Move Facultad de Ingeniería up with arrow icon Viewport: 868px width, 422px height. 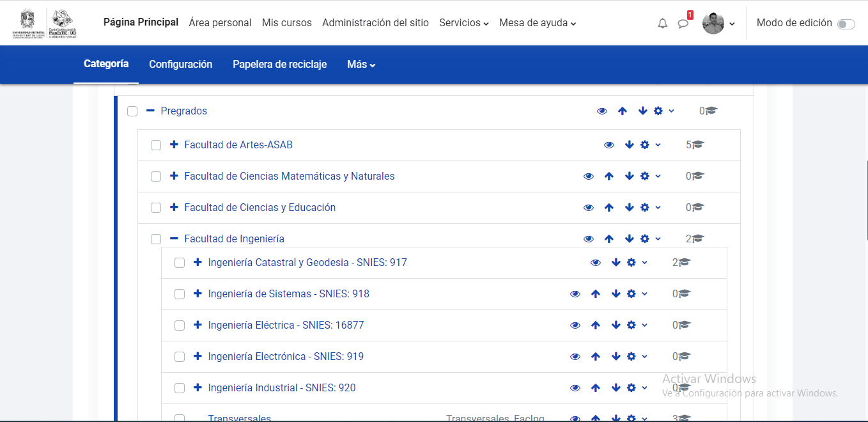point(608,238)
